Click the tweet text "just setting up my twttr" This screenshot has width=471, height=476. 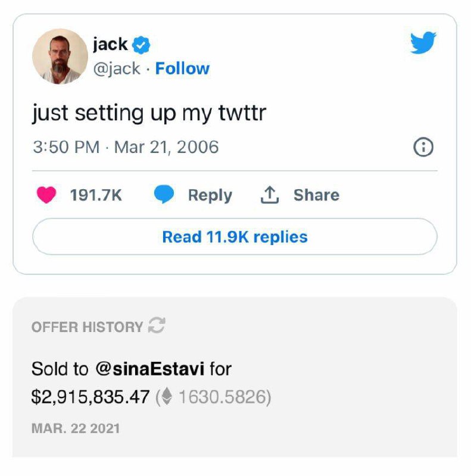tap(149, 112)
